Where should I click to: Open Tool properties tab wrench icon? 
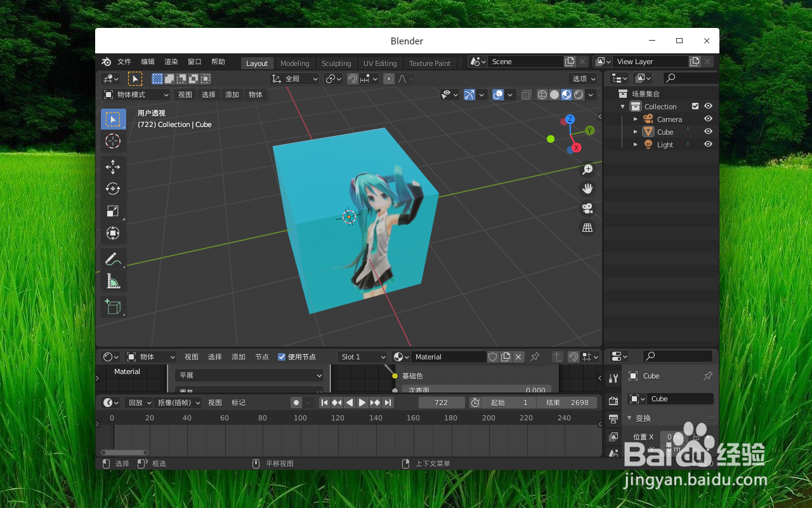(x=613, y=378)
